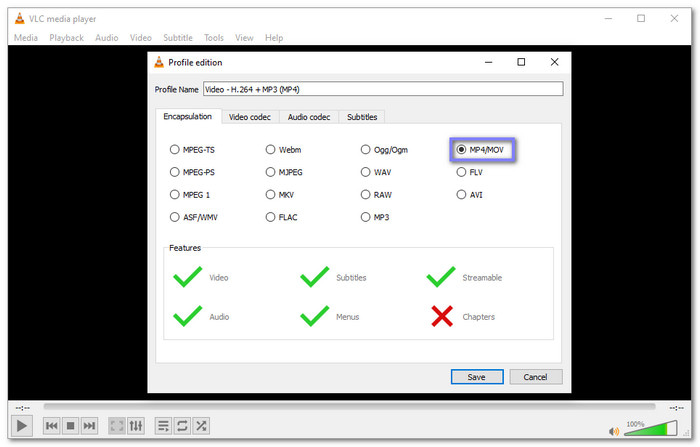Open the Media menu
The height and width of the screenshot is (447, 700).
point(26,38)
